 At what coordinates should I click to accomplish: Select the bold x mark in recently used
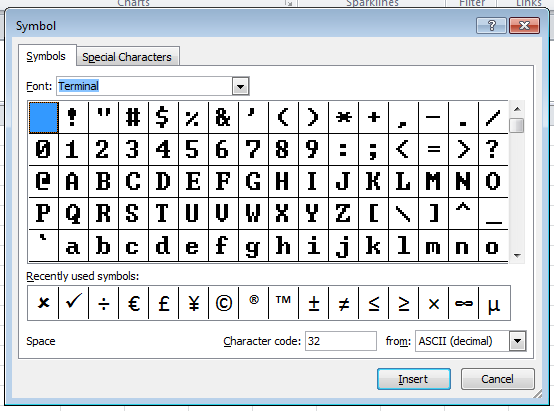(x=43, y=303)
